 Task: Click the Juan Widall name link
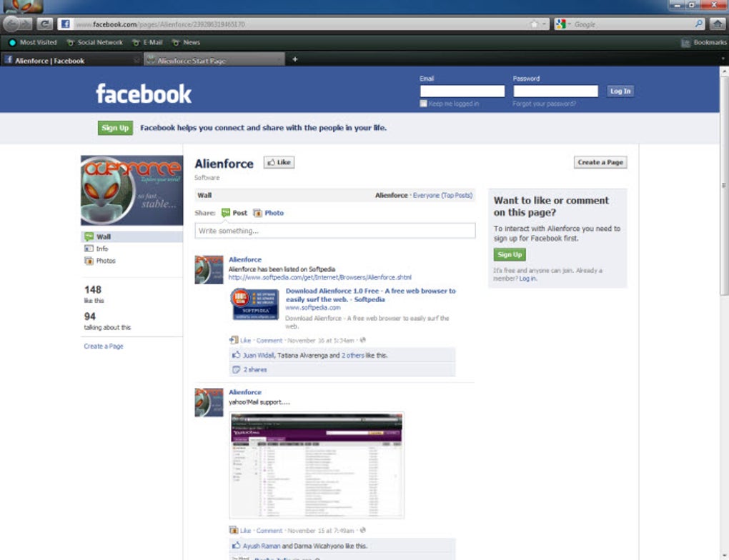coord(259,356)
